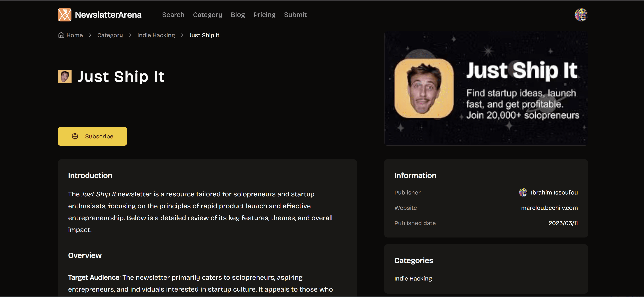Click publisher Ibrahim Issoufou's avatar icon
The width and height of the screenshot is (644, 297).
(x=523, y=192)
